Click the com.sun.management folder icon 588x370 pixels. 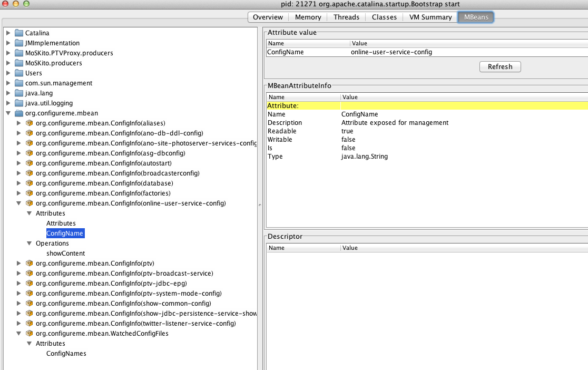point(19,83)
